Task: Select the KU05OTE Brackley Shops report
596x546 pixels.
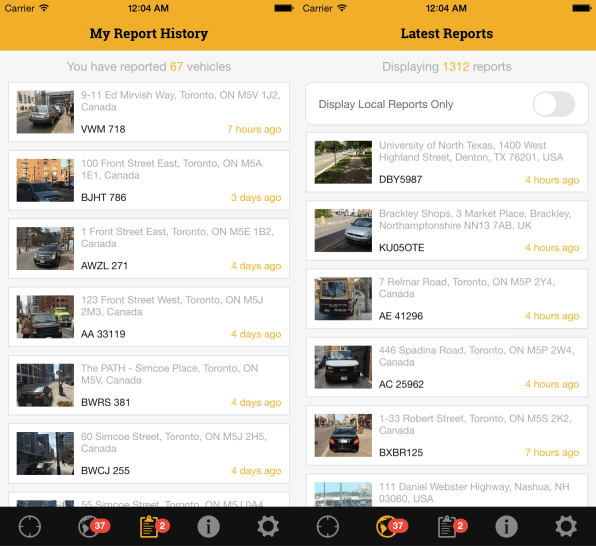Action: click(x=447, y=230)
